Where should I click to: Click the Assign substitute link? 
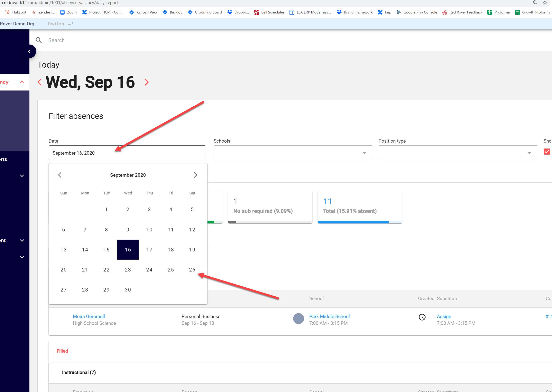(x=444, y=316)
